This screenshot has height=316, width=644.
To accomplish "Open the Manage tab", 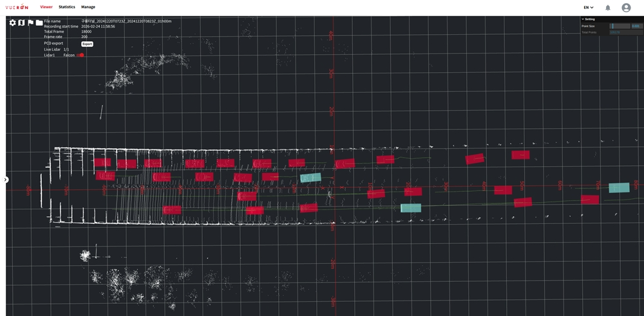I will 88,7.
